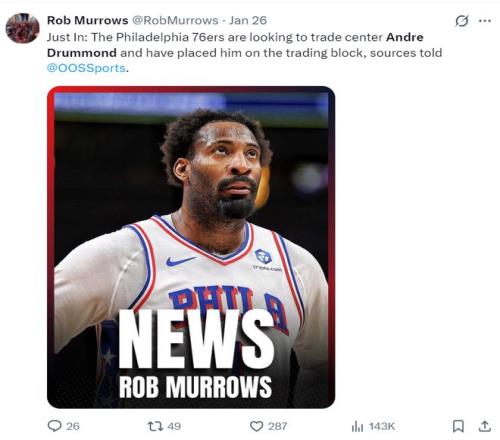Screen dimensions: 500x440
Task: Share the tweet via upload icon
Action: coord(485,426)
